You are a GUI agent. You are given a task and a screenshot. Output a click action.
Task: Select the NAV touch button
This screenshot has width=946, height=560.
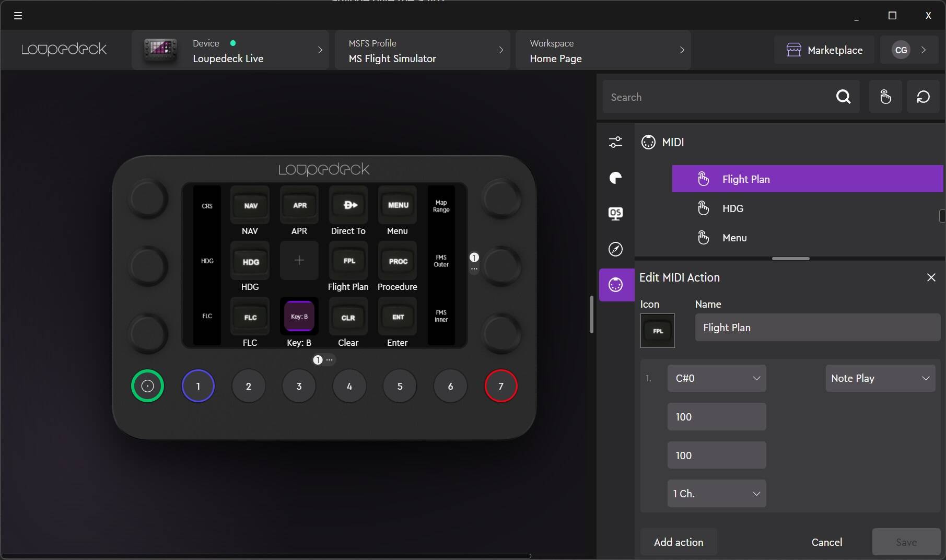250,205
